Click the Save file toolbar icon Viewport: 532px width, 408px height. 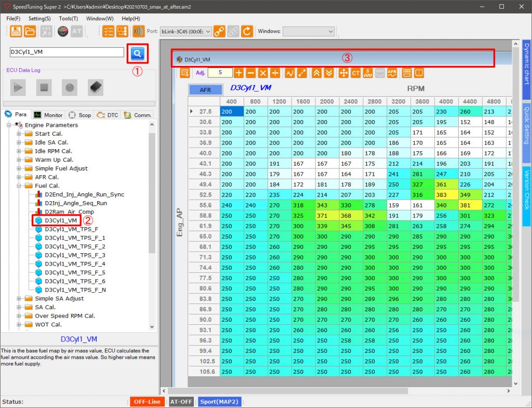point(16,31)
